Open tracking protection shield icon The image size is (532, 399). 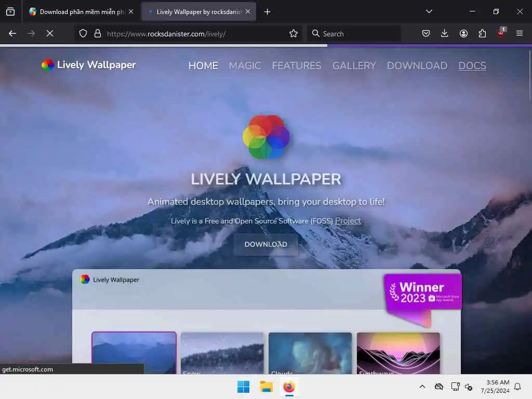[x=83, y=33]
